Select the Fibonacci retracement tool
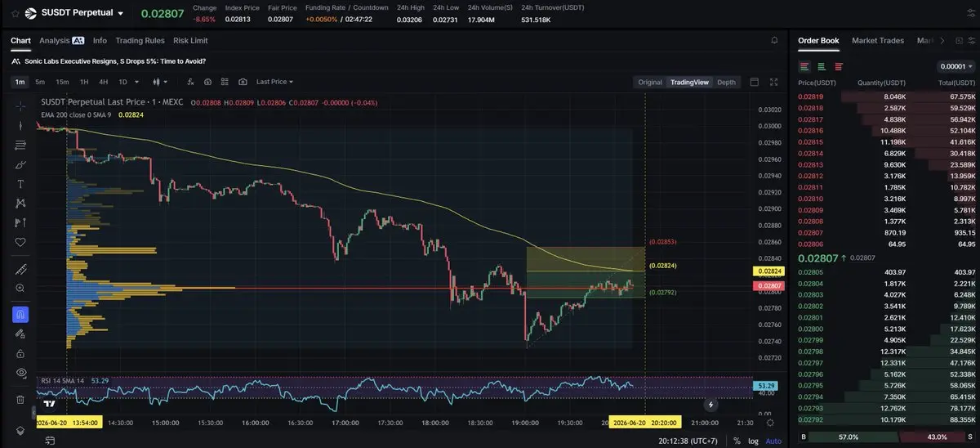 click(x=20, y=145)
